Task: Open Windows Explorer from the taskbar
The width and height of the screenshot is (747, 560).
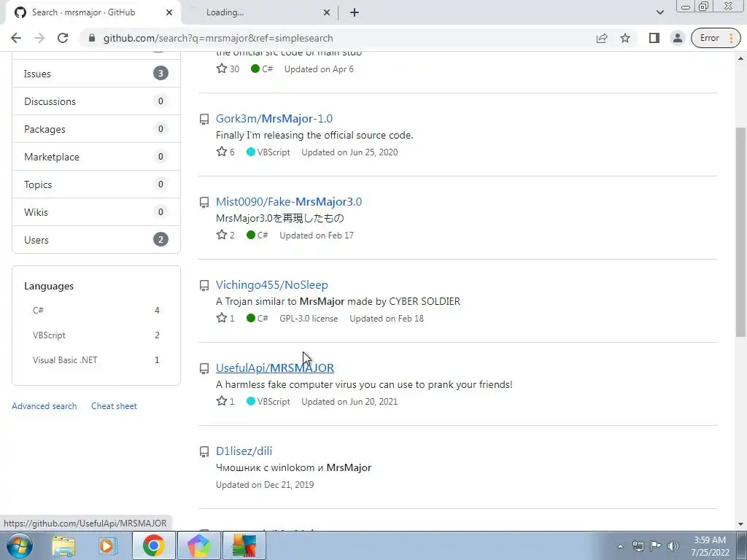Action: pos(63,545)
